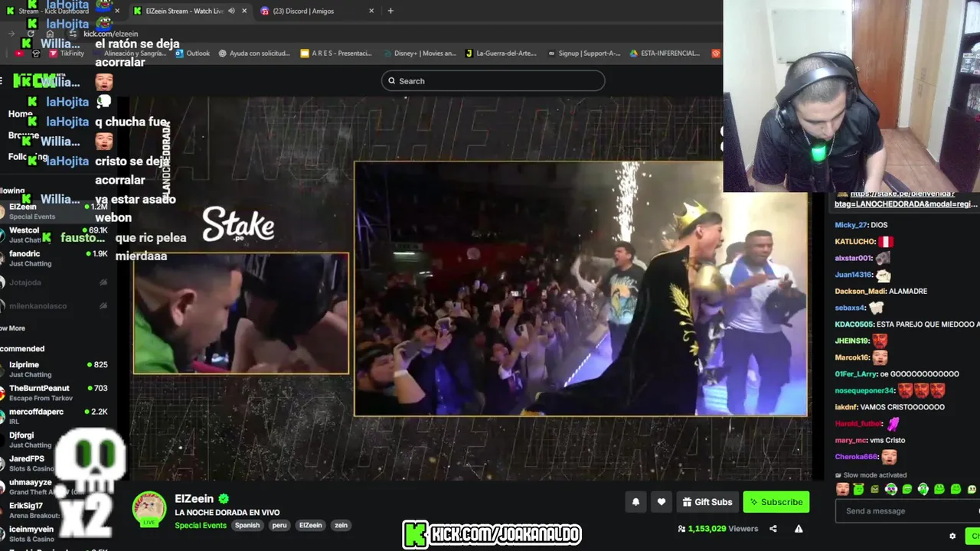Click the stake.pe link in chat
The width and height of the screenshot is (980, 551).
click(x=906, y=199)
